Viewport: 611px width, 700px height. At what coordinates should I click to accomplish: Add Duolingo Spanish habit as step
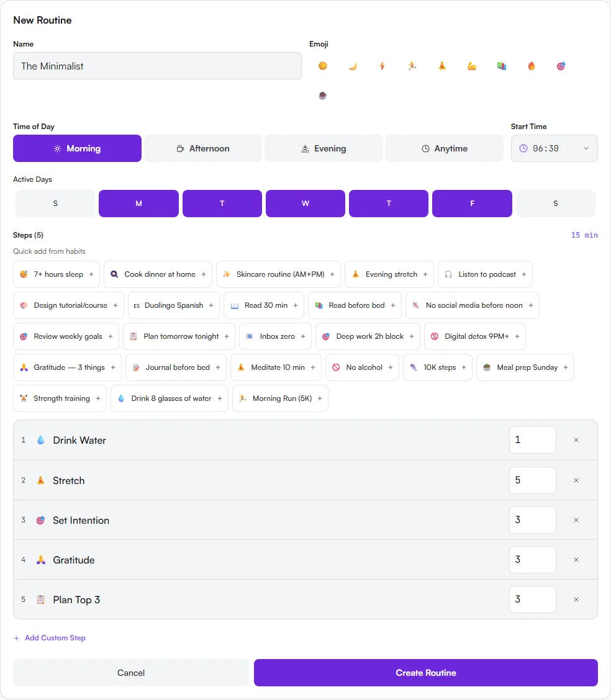(x=174, y=305)
